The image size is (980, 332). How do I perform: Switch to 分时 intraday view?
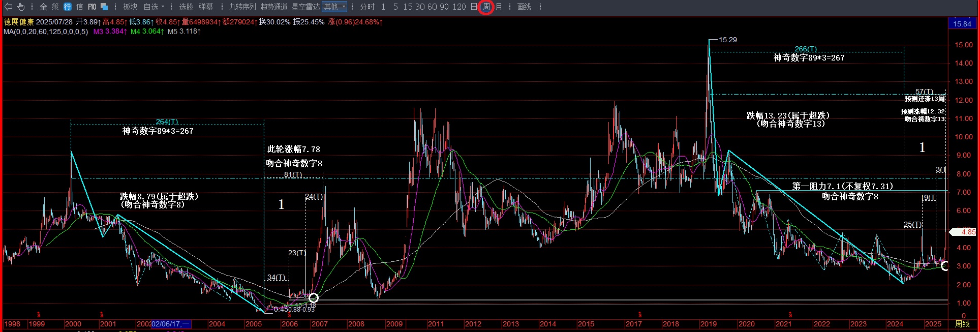tap(367, 7)
